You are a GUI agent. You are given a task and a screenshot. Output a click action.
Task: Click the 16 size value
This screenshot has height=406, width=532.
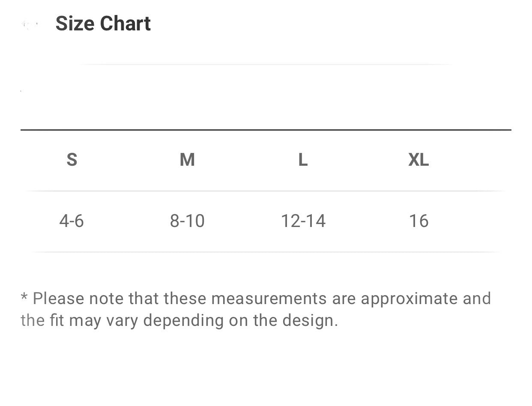pos(419,221)
